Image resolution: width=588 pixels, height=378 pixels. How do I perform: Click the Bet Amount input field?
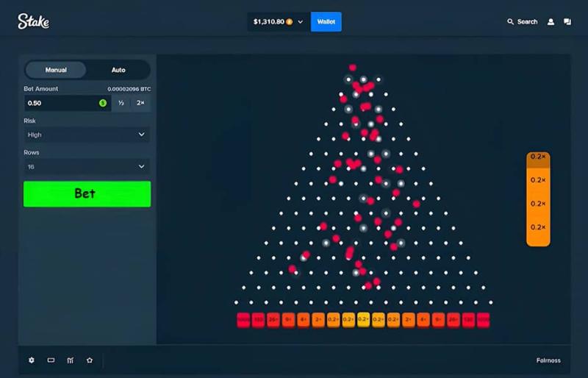62,103
